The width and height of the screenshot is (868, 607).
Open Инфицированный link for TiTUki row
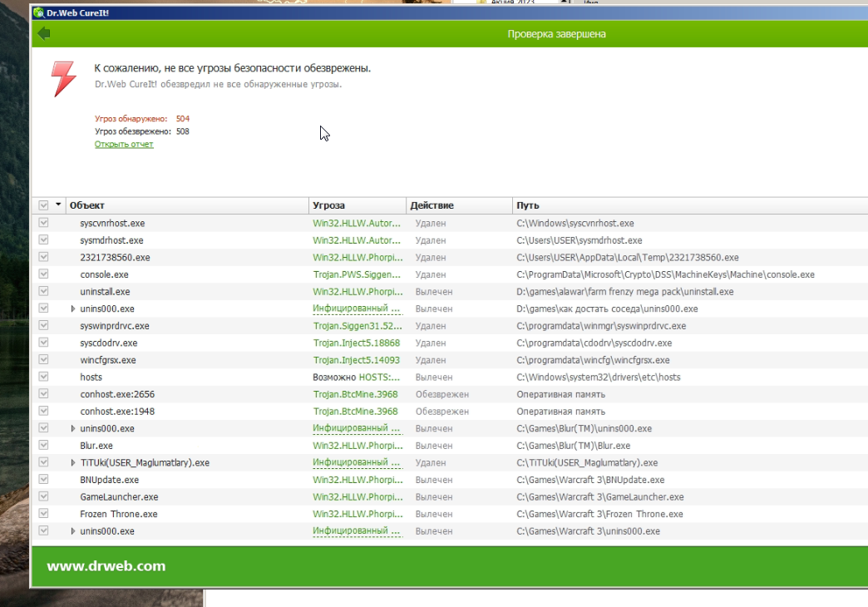(x=356, y=462)
